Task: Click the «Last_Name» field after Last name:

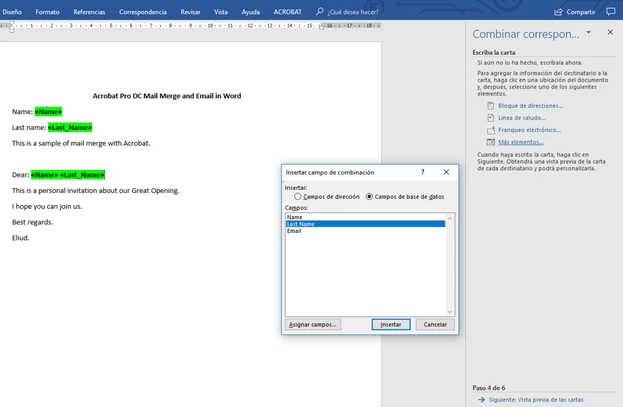Action: [70, 127]
